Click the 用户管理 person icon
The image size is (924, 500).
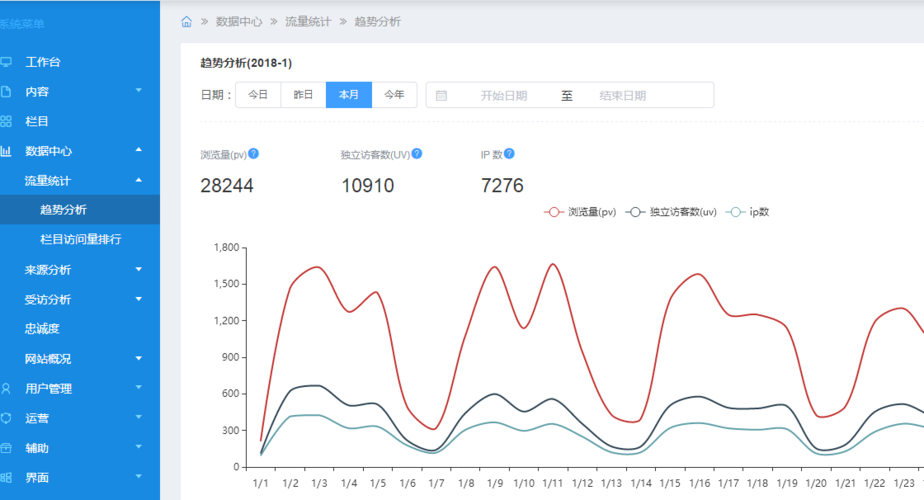point(6,389)
